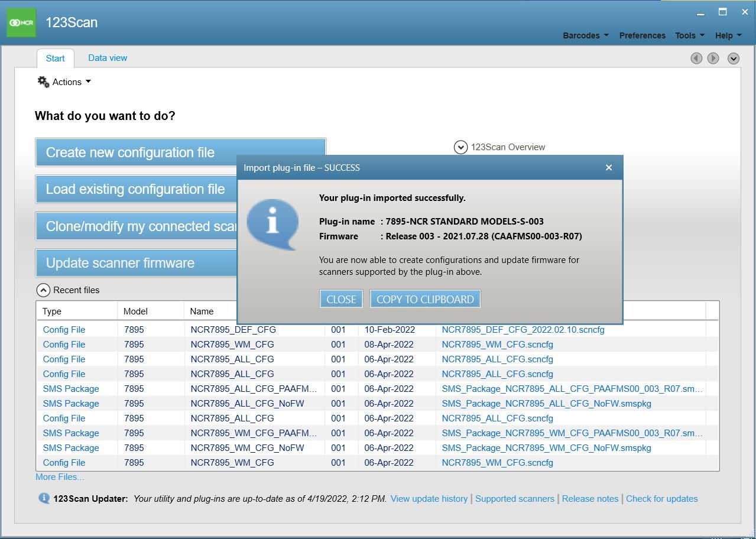Collapse the Recent files section

(x=43, y=290)
